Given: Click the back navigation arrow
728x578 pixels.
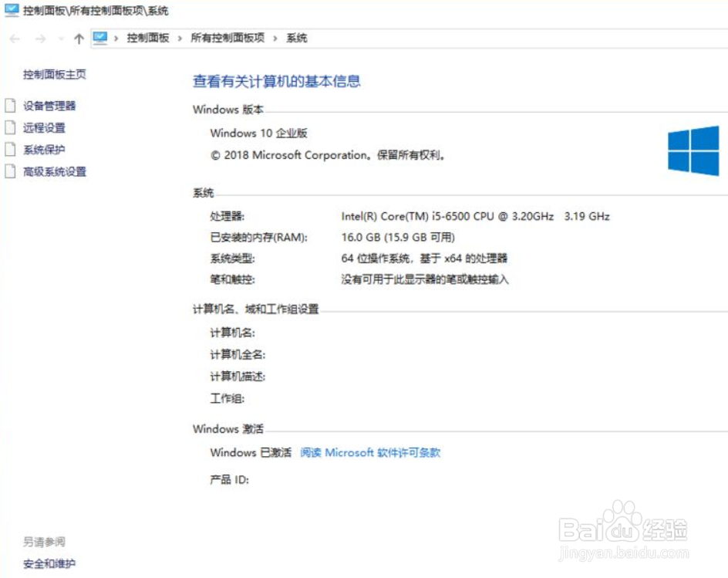Looking at the screenshot, I should 15,39.
